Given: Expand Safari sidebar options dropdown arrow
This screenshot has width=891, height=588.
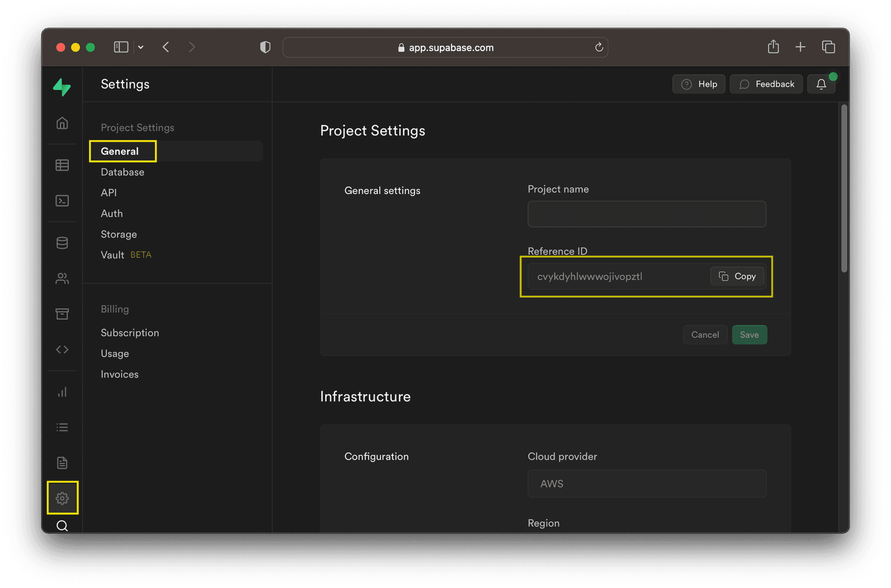Looking at the screenshot, I should click(141, 47).
